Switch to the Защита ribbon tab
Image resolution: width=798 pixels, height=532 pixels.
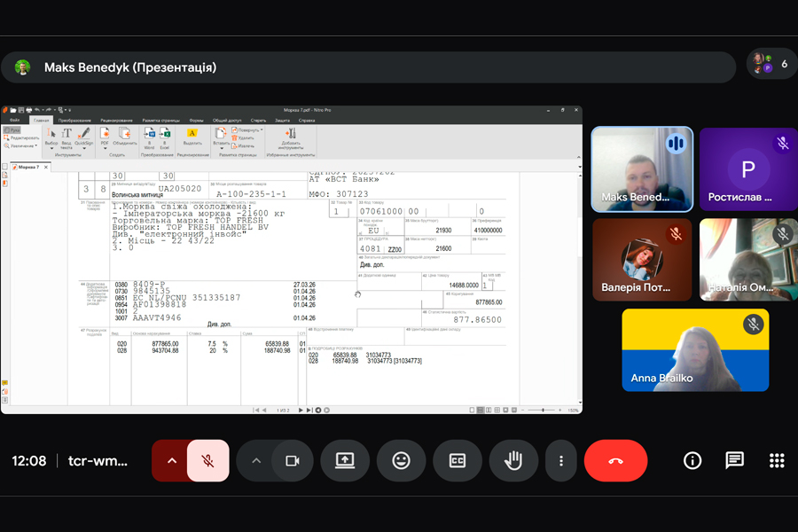283,121
